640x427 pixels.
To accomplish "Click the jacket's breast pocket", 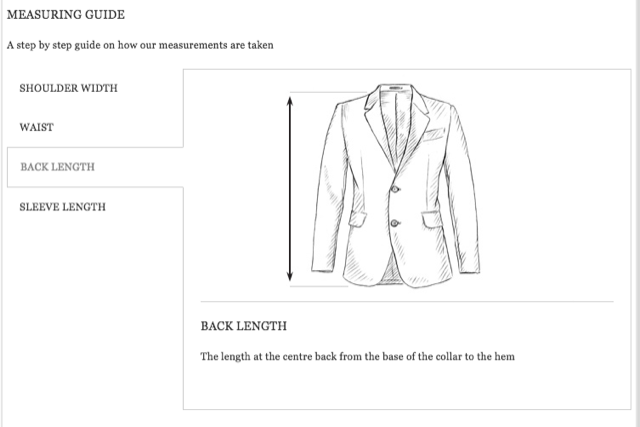I will 433,134.
